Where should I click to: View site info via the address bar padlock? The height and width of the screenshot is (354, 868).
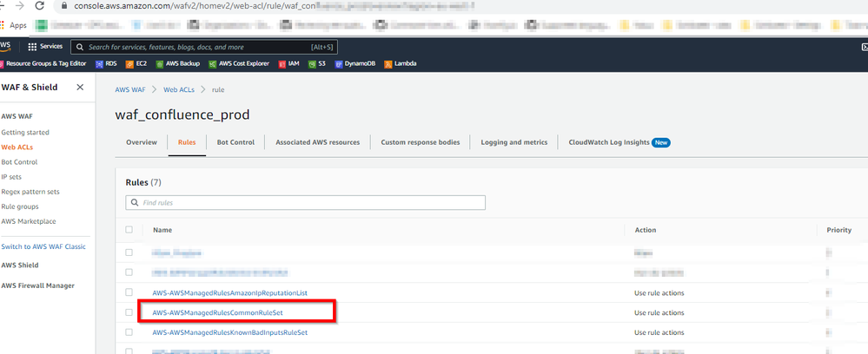[x=63, y=7]
